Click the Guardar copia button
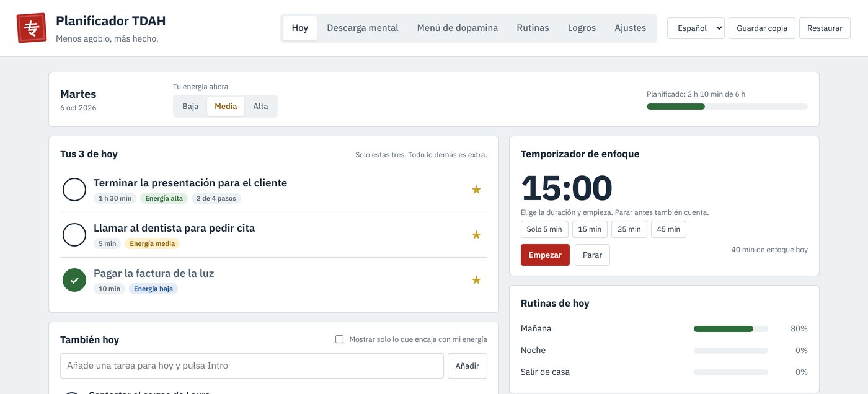 (x=762, y=28)
